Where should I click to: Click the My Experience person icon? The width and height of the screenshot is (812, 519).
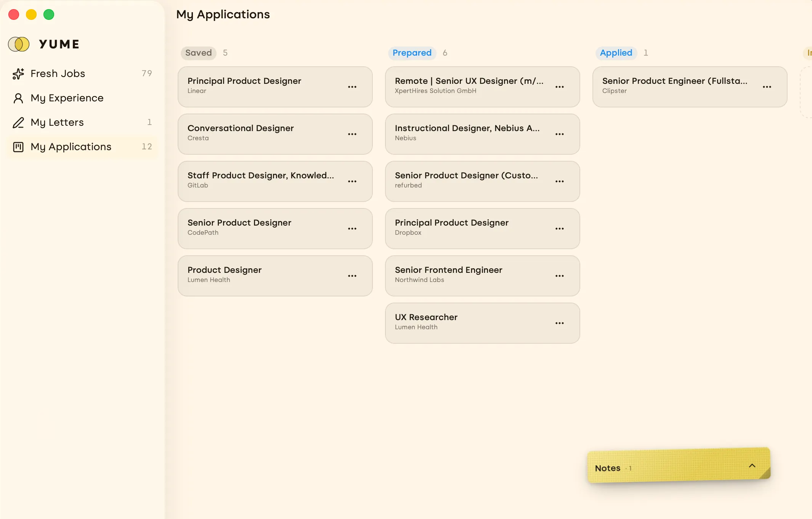tap(18, 98)
